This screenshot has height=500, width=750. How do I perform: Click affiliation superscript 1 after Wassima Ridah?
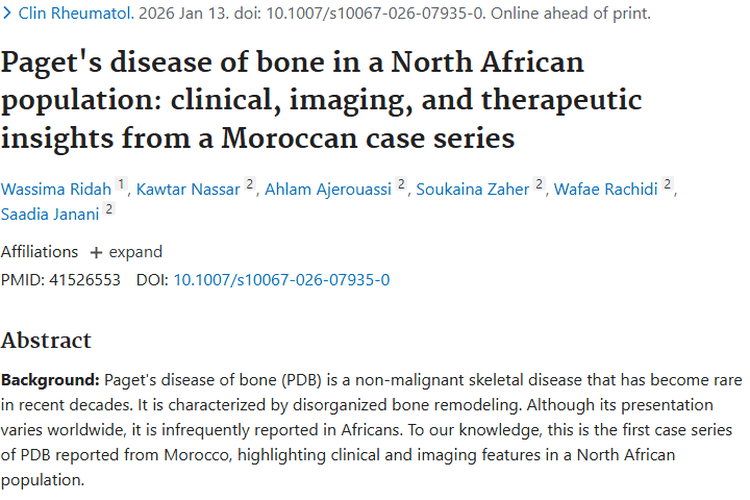[x=121, y=186]
